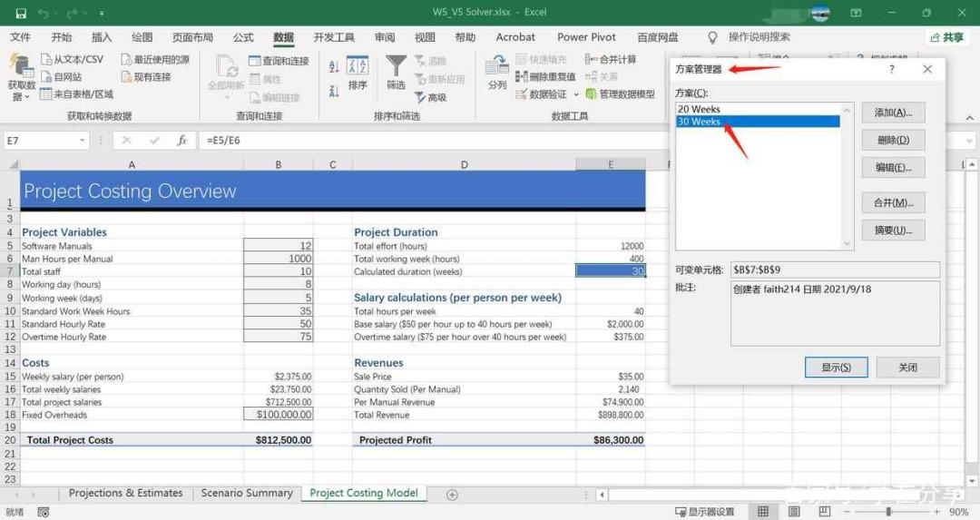Select column D header
The image size is (980, 520).
464,164
